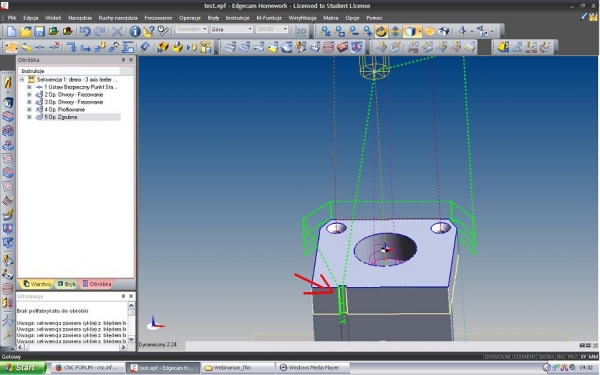600x375 pixels.
Task: Switch to the Warstwy tab
Action: click(37, 284)
